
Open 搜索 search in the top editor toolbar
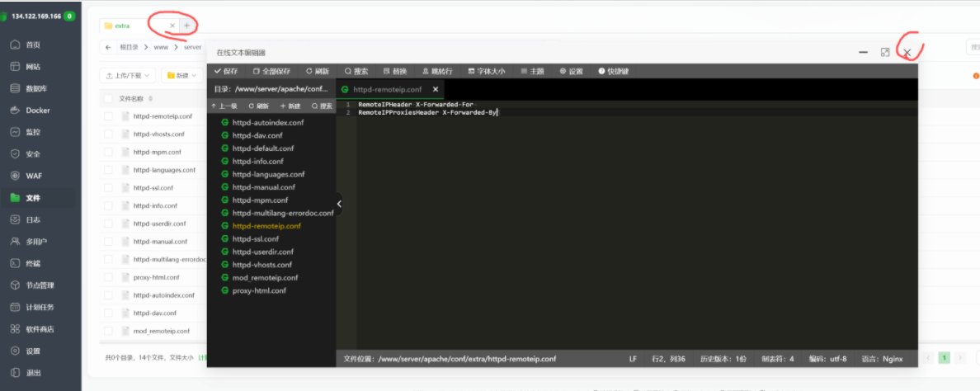pyautogui.click(x=356, y=71)
